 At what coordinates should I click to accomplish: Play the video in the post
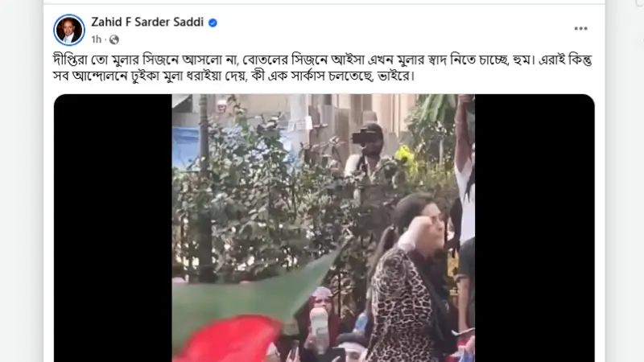pyautogui.click(x=324, y=228)
